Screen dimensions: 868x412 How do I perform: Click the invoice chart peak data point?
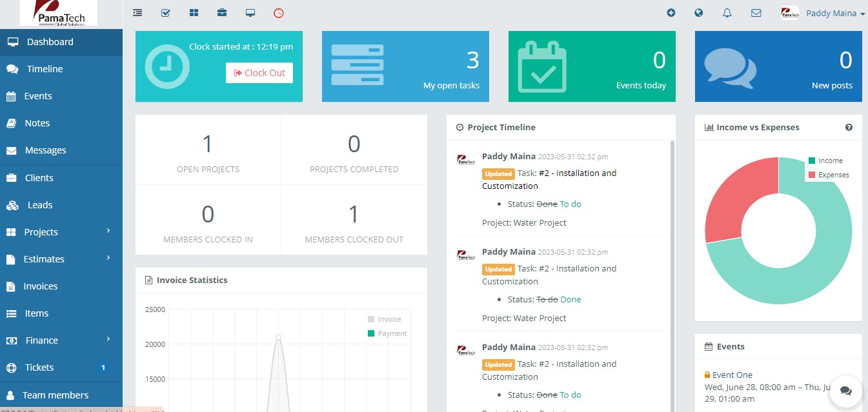(278, 337)
